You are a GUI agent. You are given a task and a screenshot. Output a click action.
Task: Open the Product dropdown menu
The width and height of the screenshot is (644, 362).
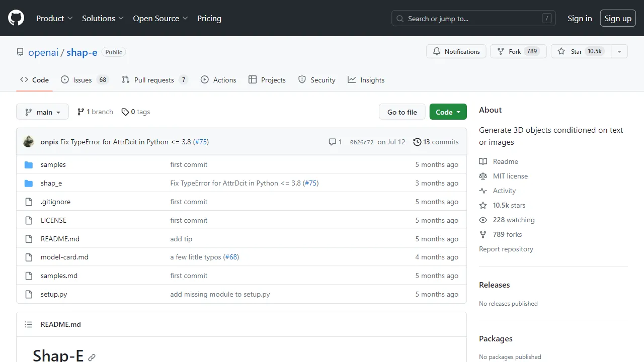(x=54, y=18)
